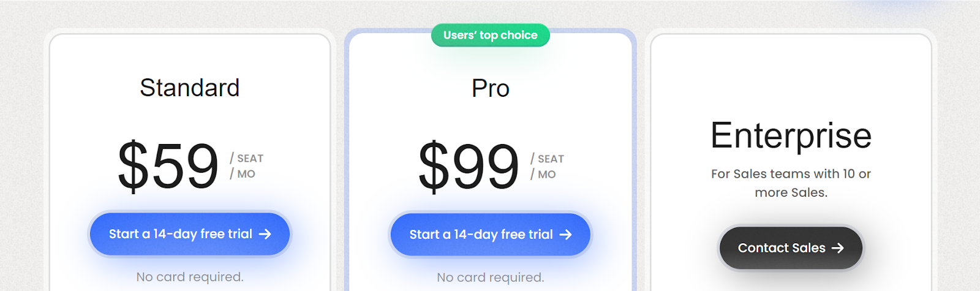Image resolution: width=980 pixels, height=291 pixels.
Task: Click the $99 price text
Action: pyautogui.click(x=469, y=166)
